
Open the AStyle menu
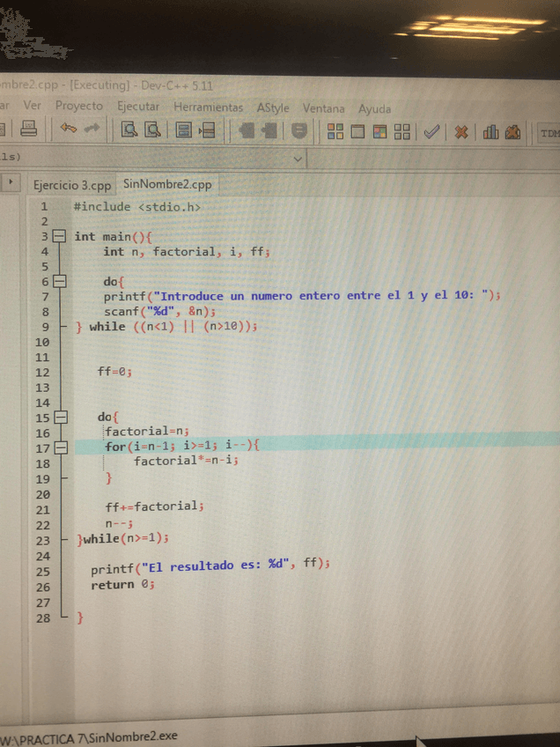tap(273, 108)
